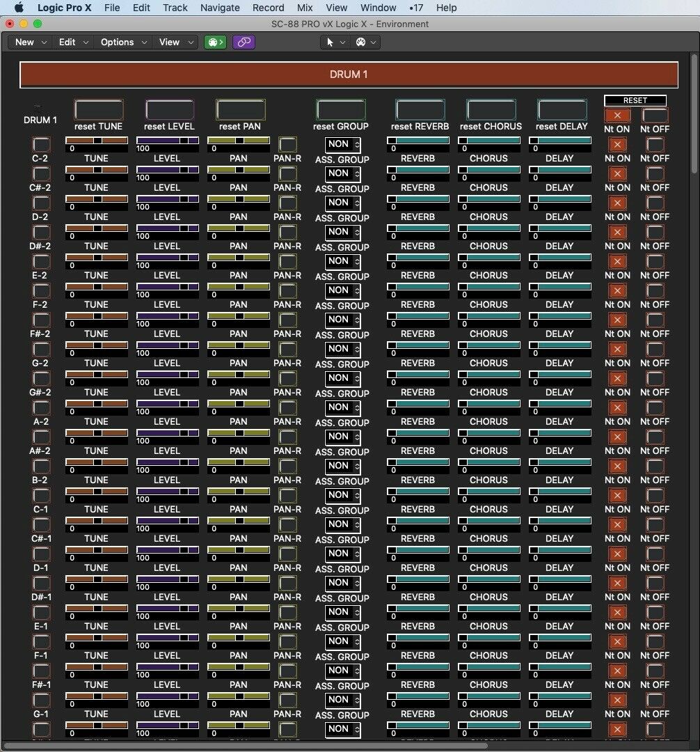Disable the Nt ON toggle on the C-2 row
The image size is (700, 752).
coord(618,144)
